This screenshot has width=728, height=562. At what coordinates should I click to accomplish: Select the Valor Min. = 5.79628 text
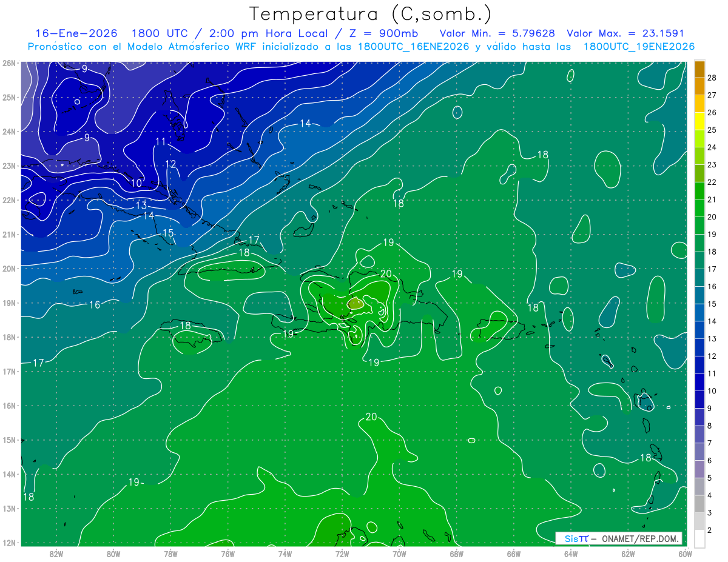(x=498, y=33)
